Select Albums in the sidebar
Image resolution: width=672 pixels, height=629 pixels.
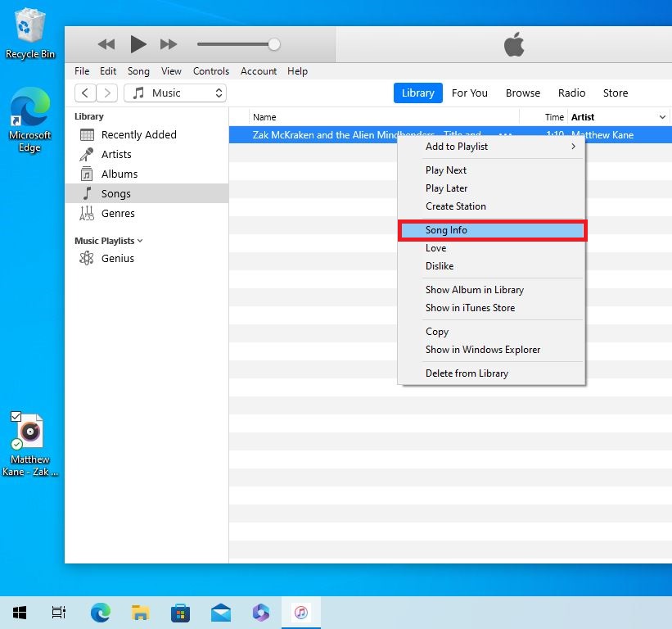147,174
